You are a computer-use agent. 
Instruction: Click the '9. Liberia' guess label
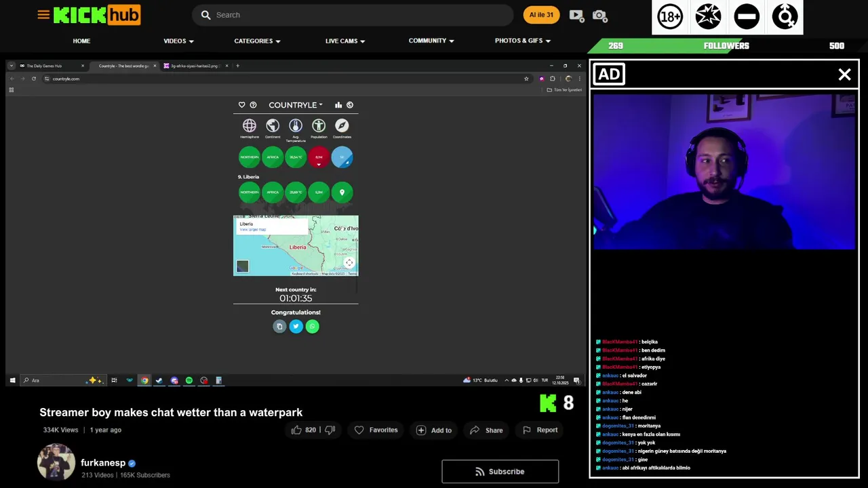tap(248, 177)
